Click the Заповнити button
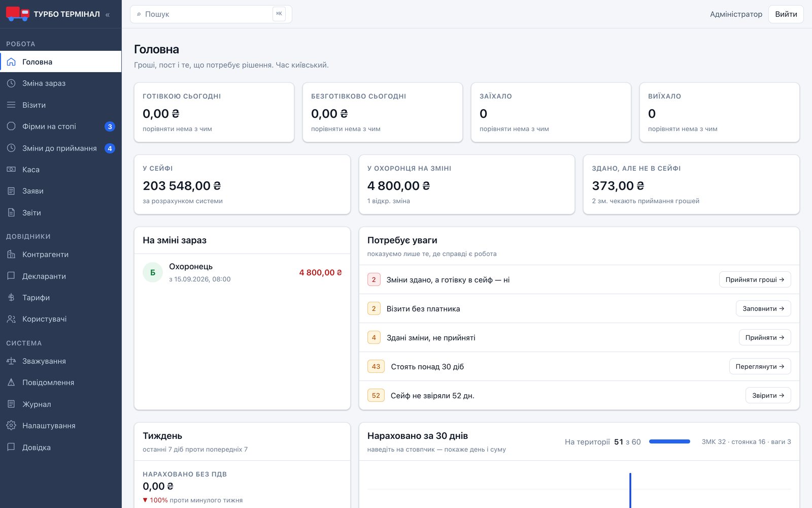Image resolution: width=812 pixels, height=508 pixels. tap(763, 308)
